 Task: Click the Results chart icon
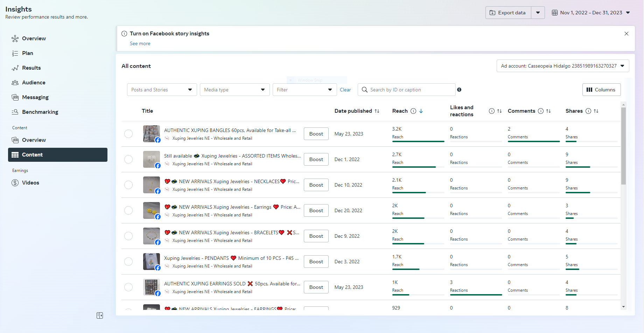point(15,68)
